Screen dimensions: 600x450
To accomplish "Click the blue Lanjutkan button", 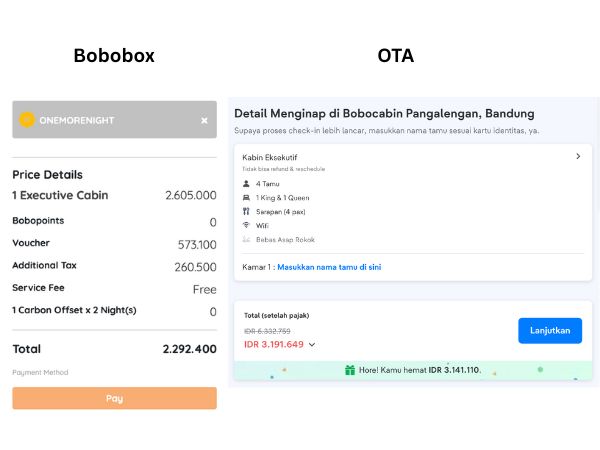I will pos(550,331).
